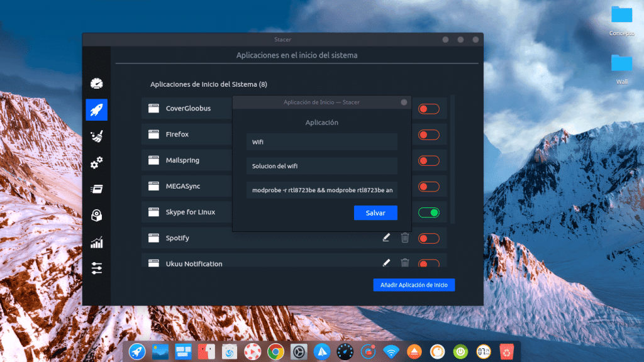Click the orange circle icon in dock
Image resolution: width=644 pixels, height=362 pixels.
438,352
